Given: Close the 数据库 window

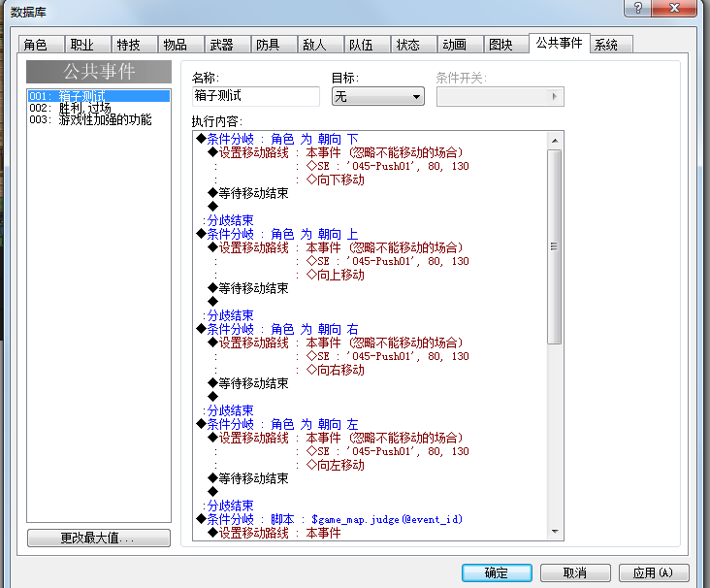Looking at the screenshot, I should click(674, 8).
